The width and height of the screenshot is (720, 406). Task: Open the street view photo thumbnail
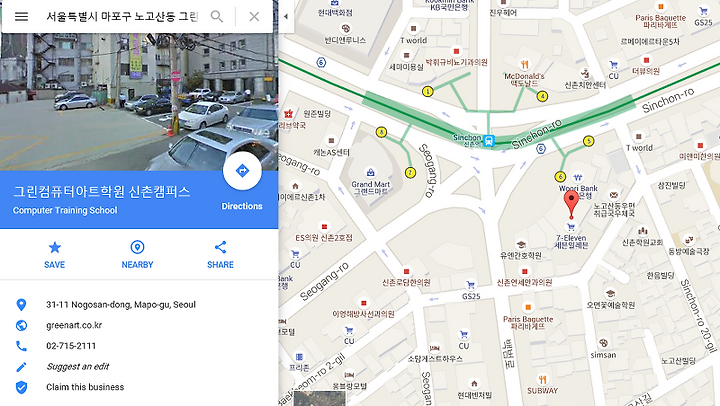tap(139, 101)
